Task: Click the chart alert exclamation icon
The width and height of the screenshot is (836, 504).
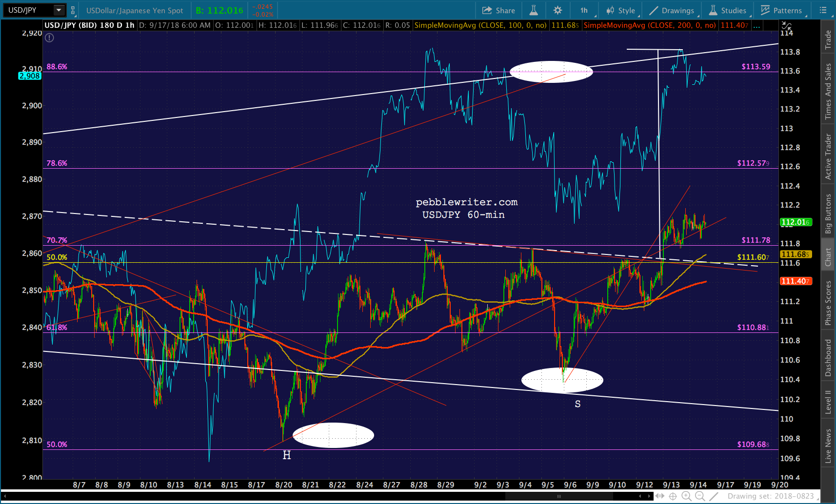Action: click(49, 38)
